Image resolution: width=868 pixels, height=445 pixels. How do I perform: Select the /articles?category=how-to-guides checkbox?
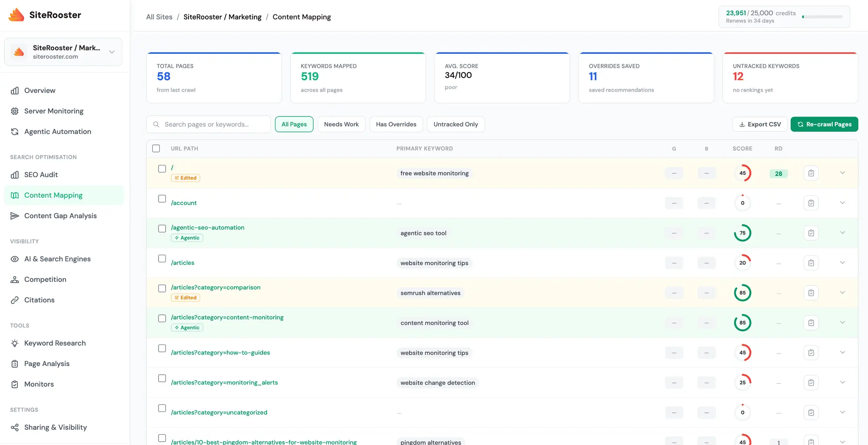pos(162,348)
